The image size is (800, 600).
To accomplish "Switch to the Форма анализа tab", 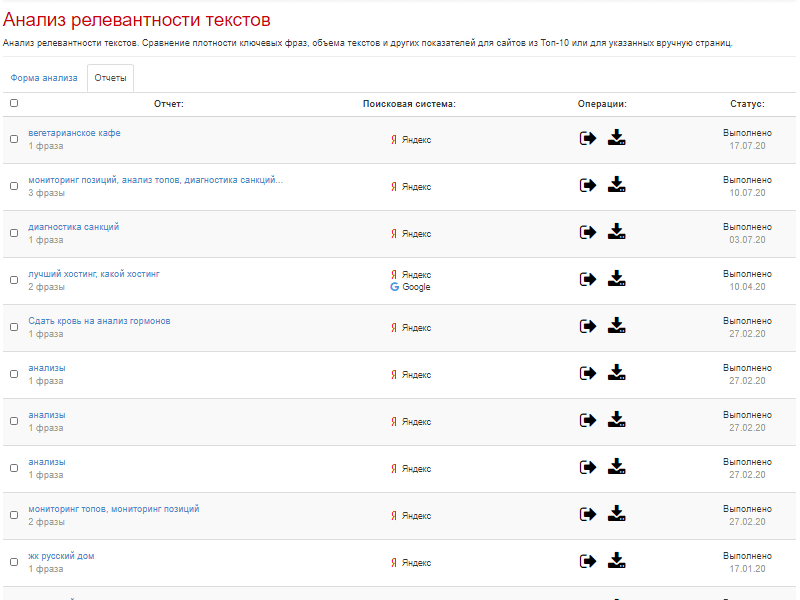I will point(44,78).
